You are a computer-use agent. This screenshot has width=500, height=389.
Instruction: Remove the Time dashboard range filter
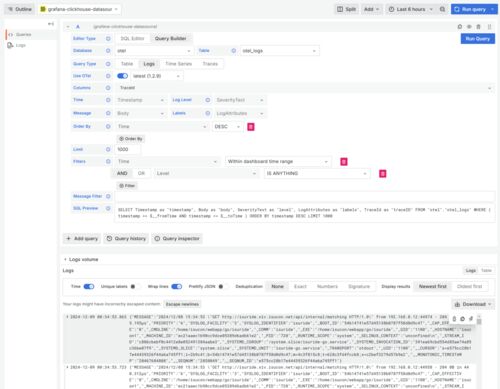pyautogui.click(x=344, y=162)
